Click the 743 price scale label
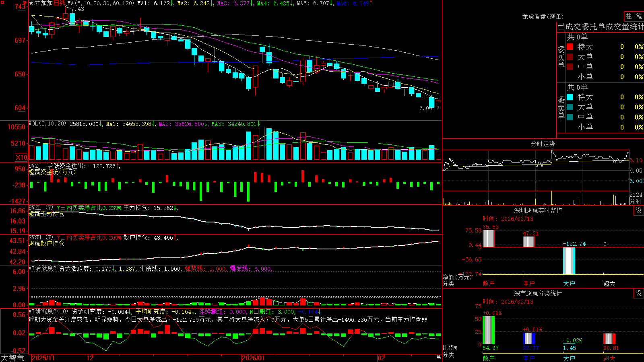The width and height of the screenshot is (644, 362). click(20, 7)
